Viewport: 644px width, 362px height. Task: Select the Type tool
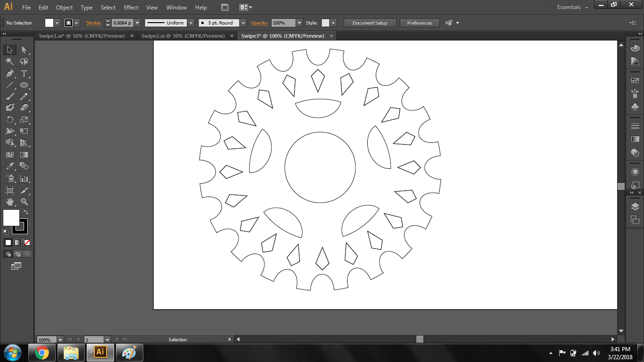click(x=24, y=74)
